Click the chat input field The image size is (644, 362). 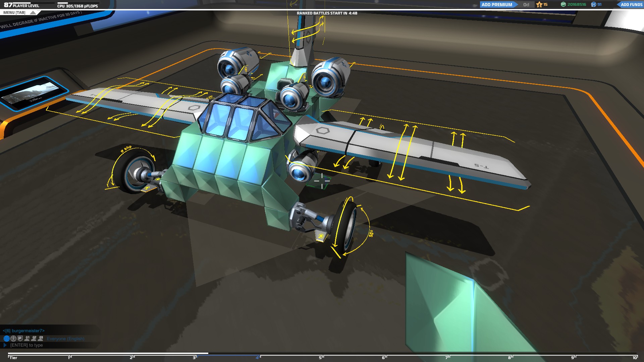click(26, 345)
